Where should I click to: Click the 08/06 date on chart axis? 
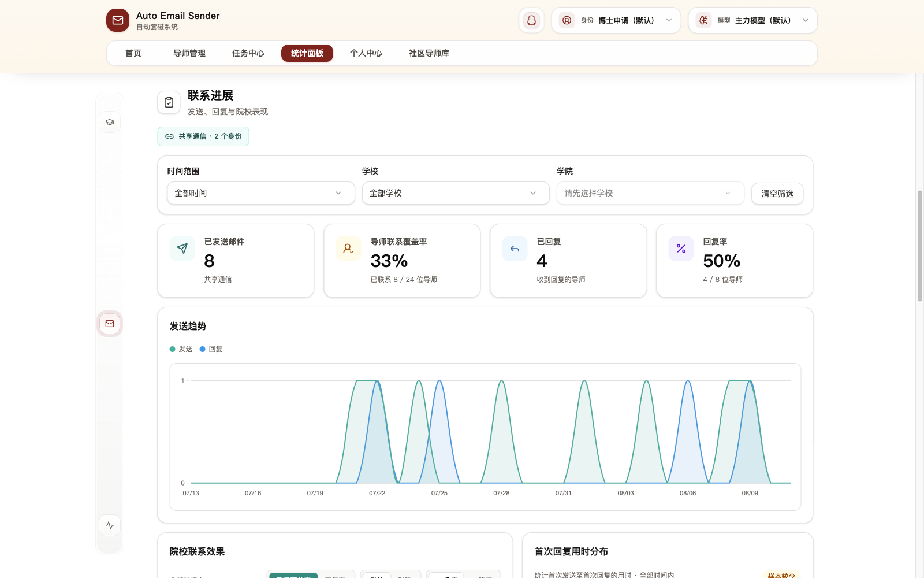point(688,493)
